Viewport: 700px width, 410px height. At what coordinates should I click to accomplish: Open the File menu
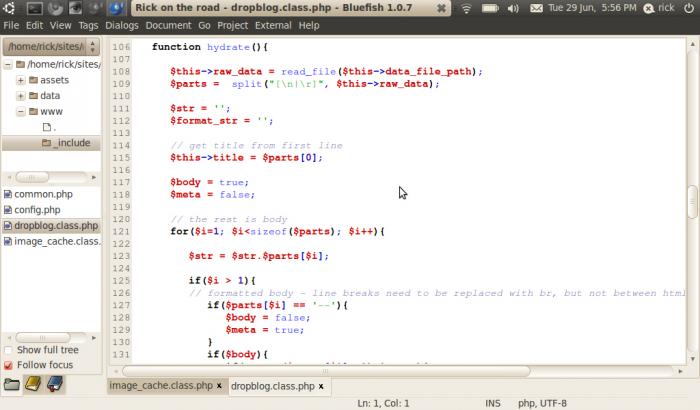[x=11, y=25]
